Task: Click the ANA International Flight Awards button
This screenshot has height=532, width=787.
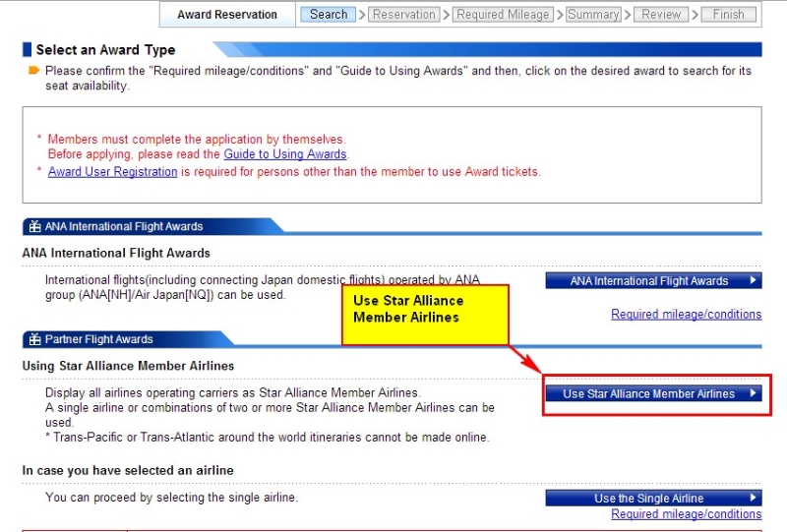Action: (x=653, y=280)
